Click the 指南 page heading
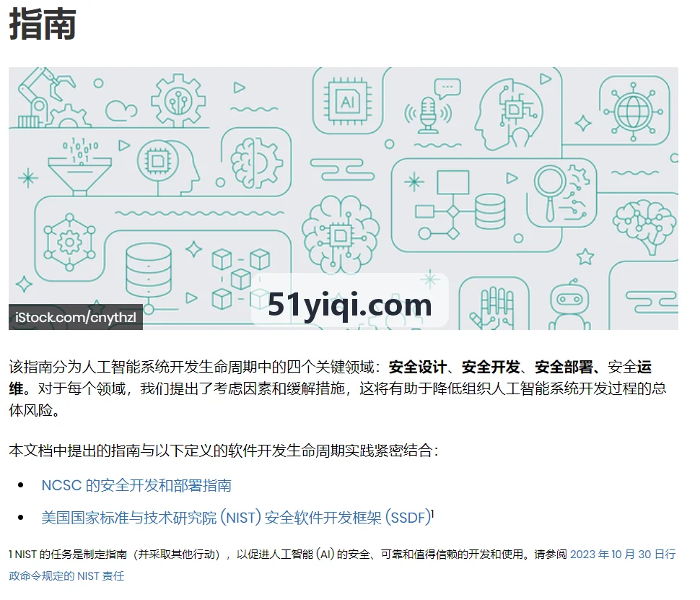The width and height of the screenshot is (700, 600). click(43, 24)
